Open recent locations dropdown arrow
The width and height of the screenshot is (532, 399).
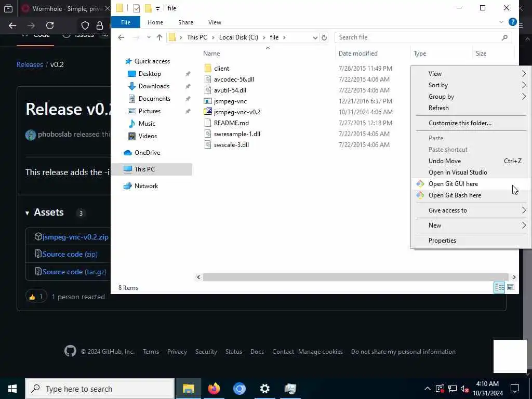coord(149,37)
